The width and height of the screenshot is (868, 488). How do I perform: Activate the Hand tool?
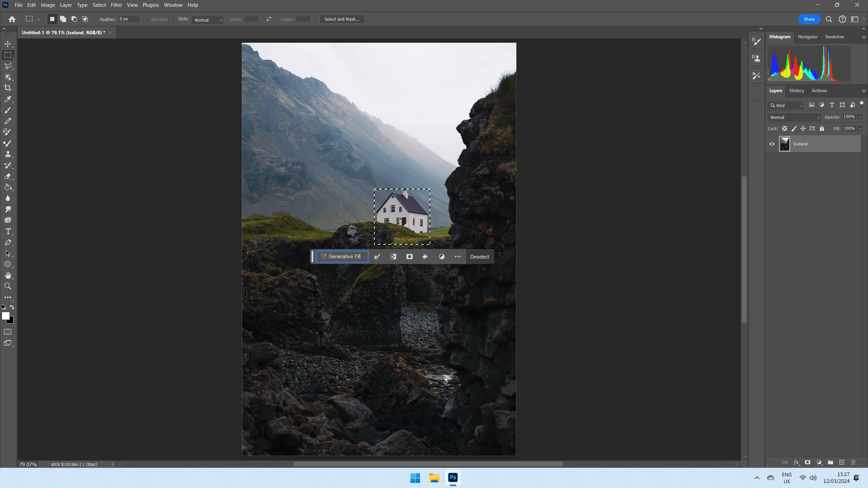pyautogui.click(x=7, y=275)
